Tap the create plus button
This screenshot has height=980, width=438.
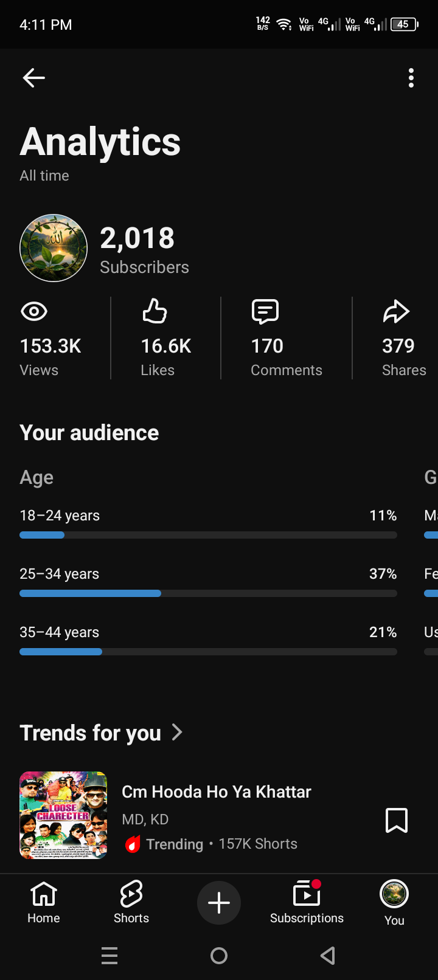point(219,903)
